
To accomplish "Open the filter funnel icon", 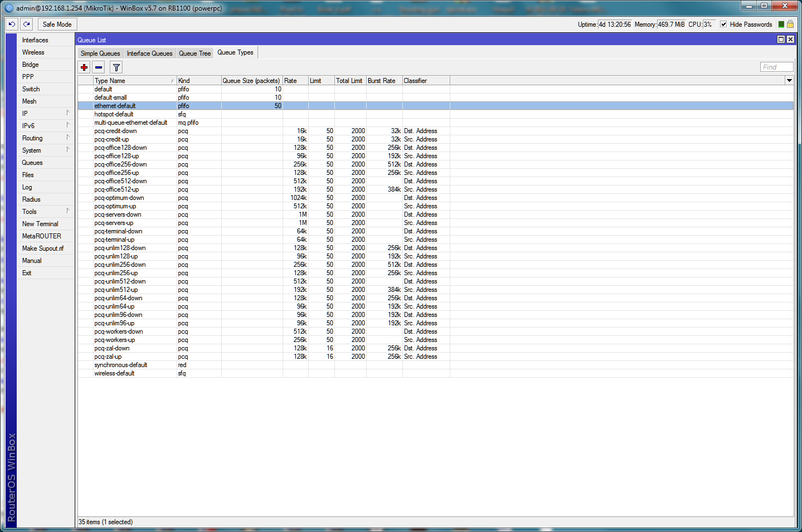I will (116, 67).
